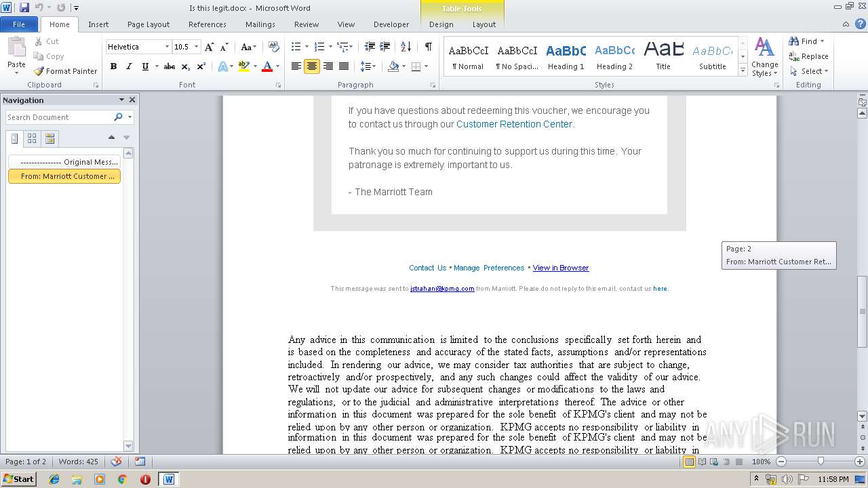Sort the selected text

point(406,47)
